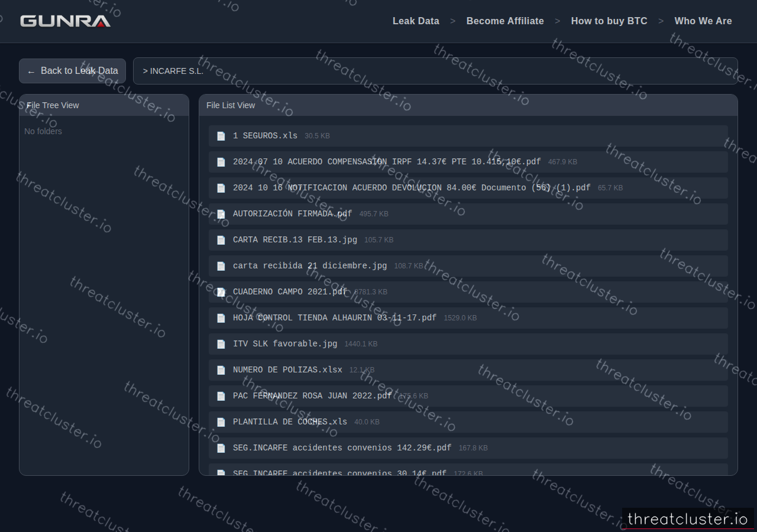
Task: Click file icon beside PAC FERNANDEZ ROSA JUAN 2022.pdf
Action: pos(221,396)
